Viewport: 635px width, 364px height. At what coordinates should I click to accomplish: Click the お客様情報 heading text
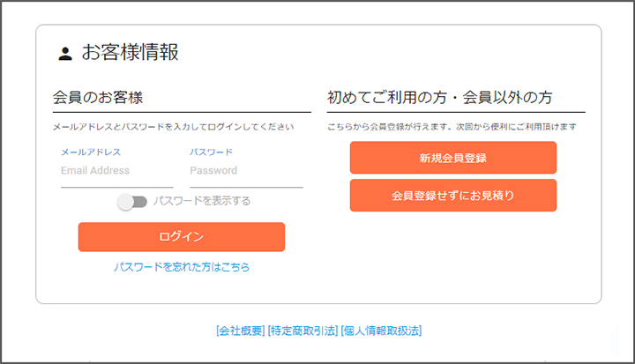130,52
